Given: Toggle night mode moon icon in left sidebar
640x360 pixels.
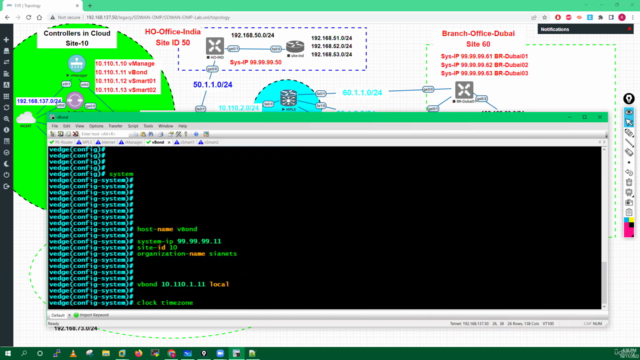Looking at the screenshot, I should (x=6, y=164).
